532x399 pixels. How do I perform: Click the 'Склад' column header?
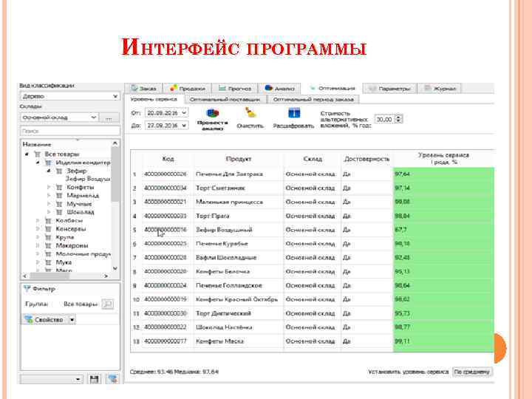(313, 159)
